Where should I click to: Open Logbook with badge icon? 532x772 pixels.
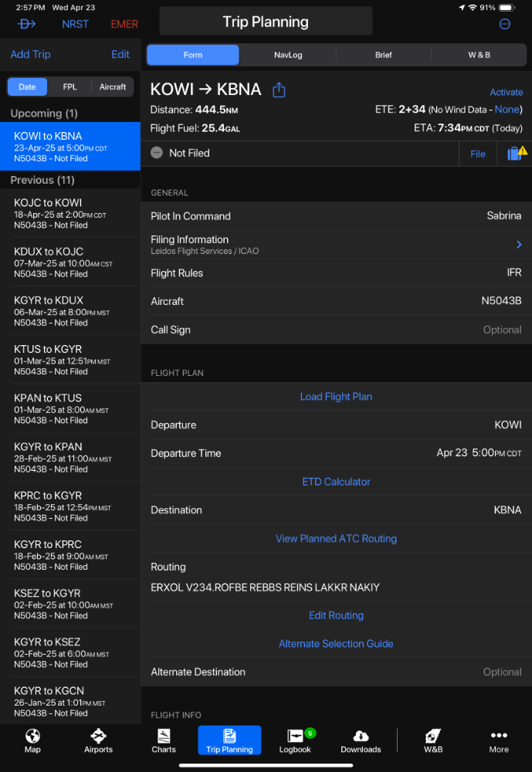(x=295, y=736)
